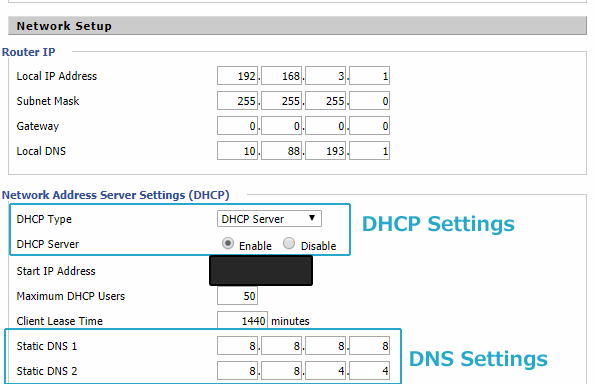
Task: Click Static DNS 1 second octet field
Action: click(281, 346)
